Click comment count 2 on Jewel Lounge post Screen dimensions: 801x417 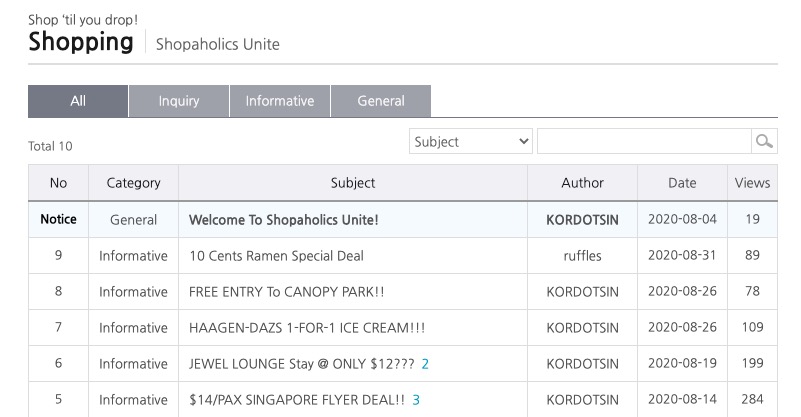pyautogui.click(x=425, y=364)
